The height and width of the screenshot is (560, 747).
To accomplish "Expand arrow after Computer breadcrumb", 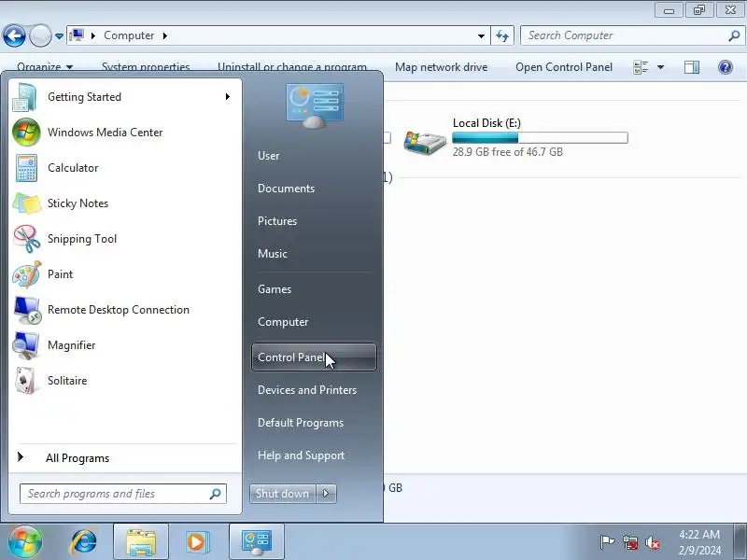I will tap(165, 35).
